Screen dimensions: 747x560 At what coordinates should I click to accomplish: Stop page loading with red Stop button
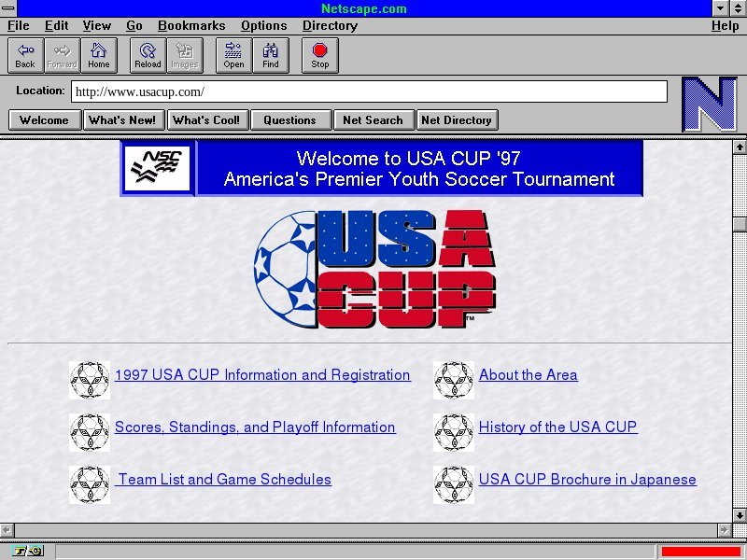pos(320,55)
